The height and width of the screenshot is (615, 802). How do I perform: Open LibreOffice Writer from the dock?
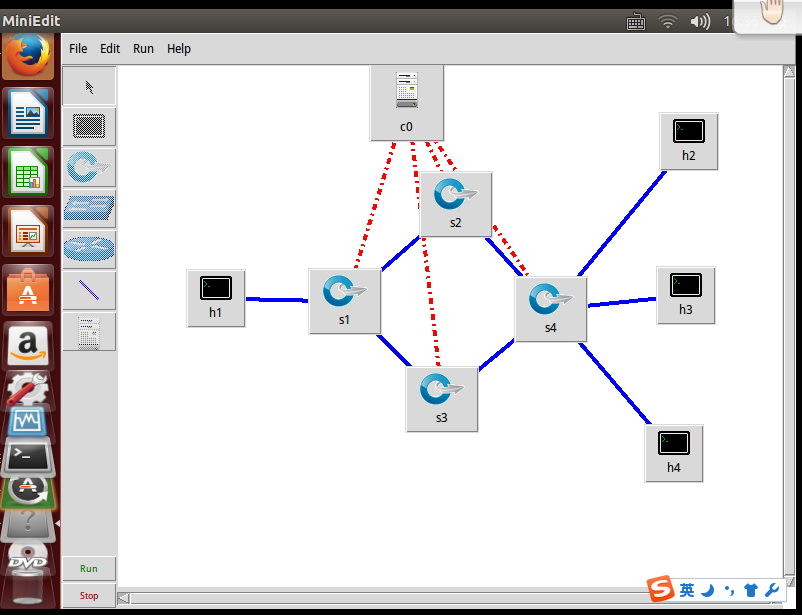(28, 113)
